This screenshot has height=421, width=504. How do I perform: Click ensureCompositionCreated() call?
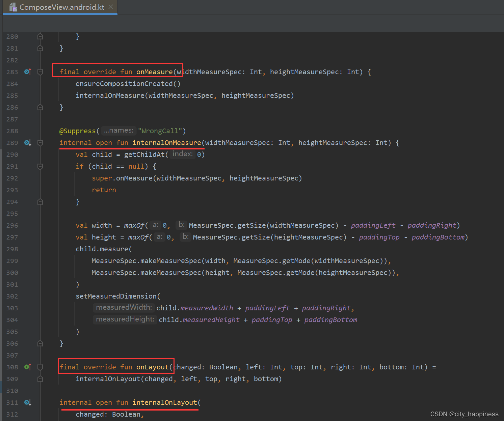pos(128,84)
